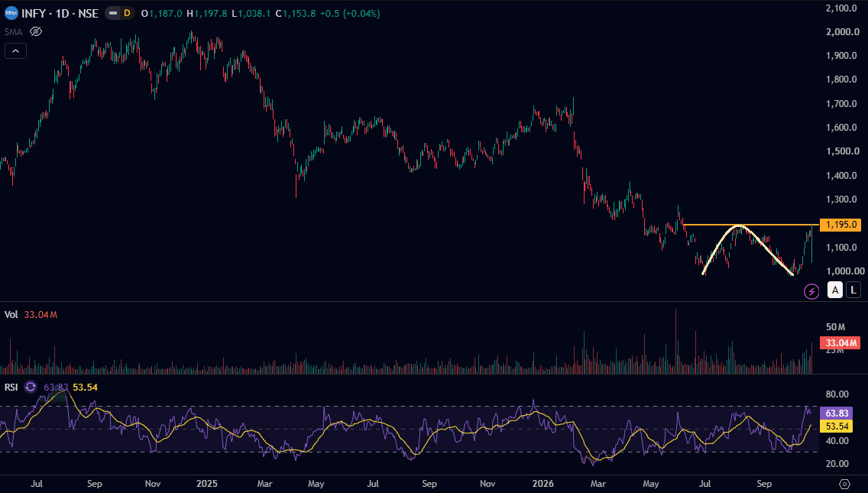Click the 2026 label on time axis
Viewport: 868px width, 493px height.
tap(542, 484)
